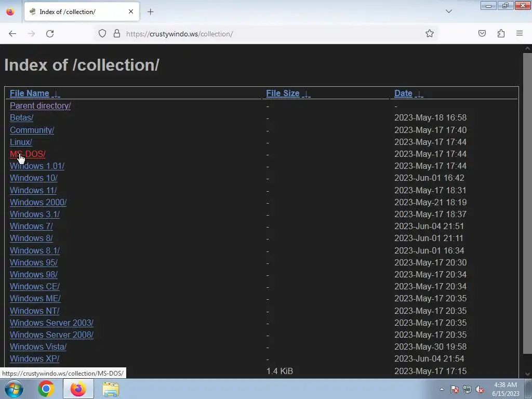This screenshot has width=532, height=399.
Task: Sort by the File Size column header
Action: pos(283,94)
